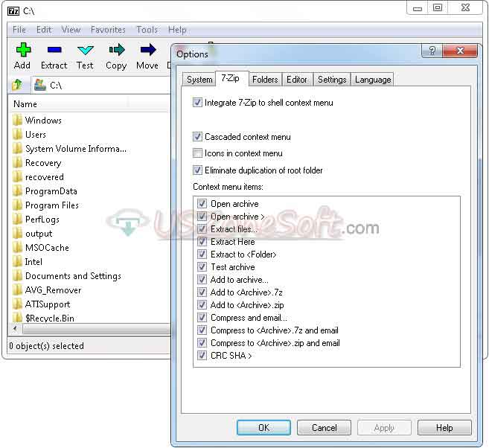Toggle Cascaded context menu checkbox
Screen dimensions: 489x448
click(x=197, y=136)
